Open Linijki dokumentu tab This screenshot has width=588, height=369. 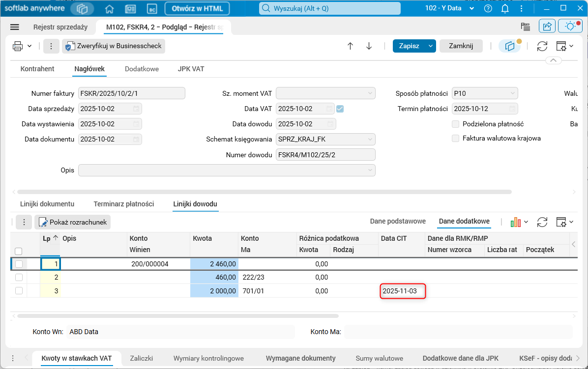[x=47, y=204]
